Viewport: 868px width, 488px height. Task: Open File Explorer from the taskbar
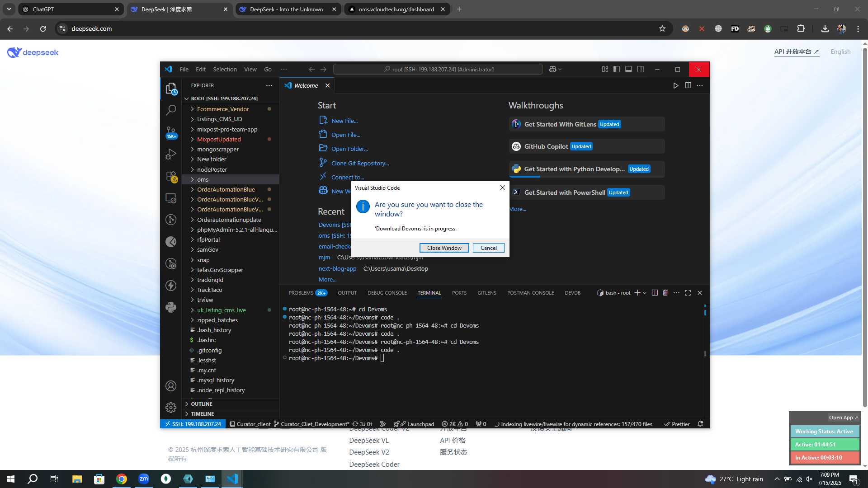pyautogui.click(x=77, y=479)
